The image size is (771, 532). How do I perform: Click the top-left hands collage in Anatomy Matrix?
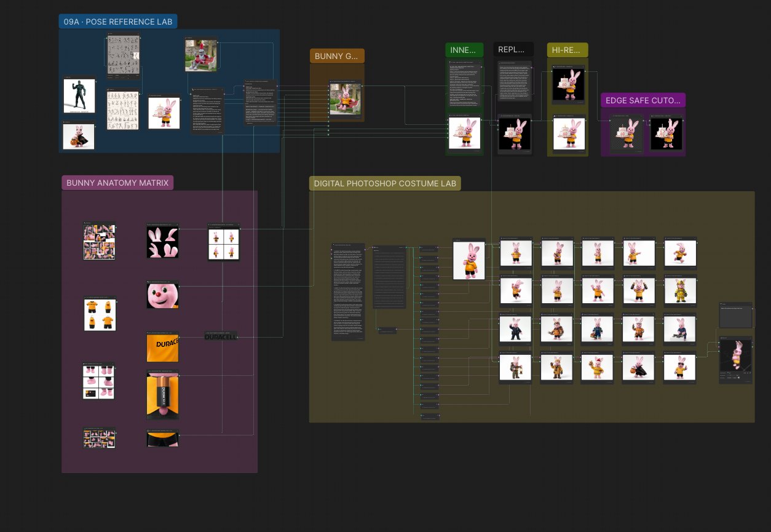coord(100,240)
